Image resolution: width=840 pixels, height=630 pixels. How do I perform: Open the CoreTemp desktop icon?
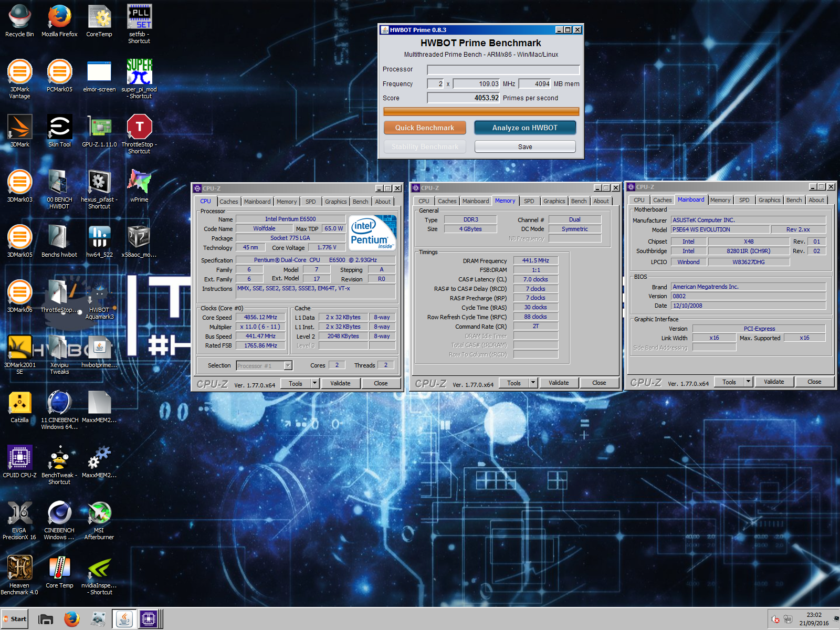coord(99,21)
